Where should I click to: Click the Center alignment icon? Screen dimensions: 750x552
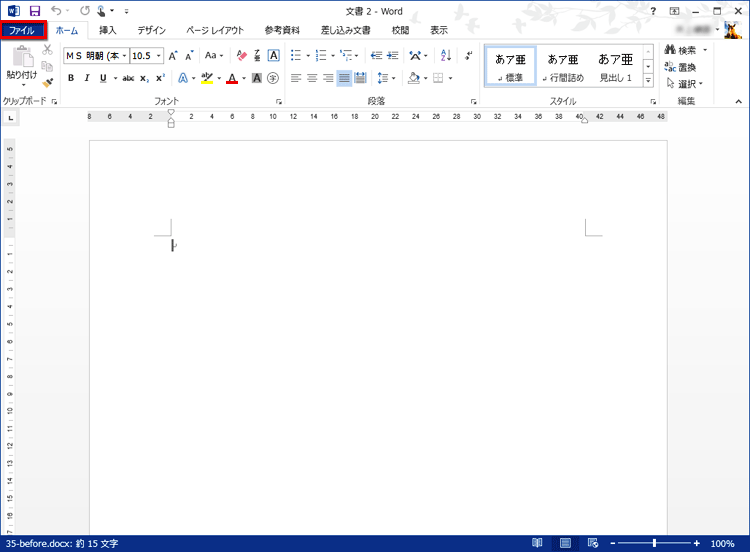click(312, 78)
